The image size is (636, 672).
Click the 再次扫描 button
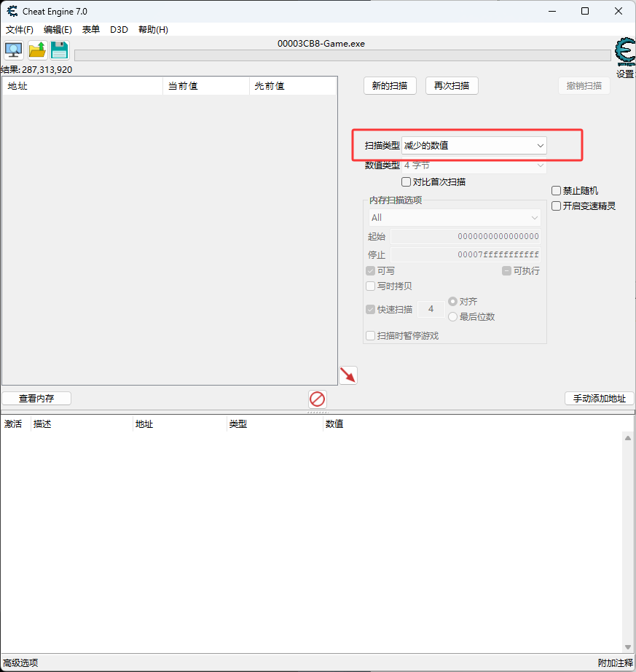[452, 86]
